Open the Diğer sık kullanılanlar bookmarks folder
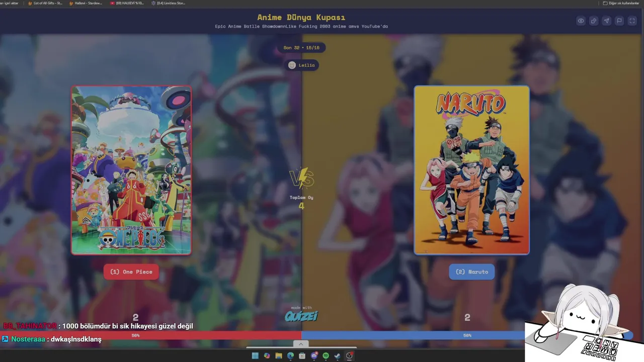This screenshot has width=644, height=362. point(621,3)
